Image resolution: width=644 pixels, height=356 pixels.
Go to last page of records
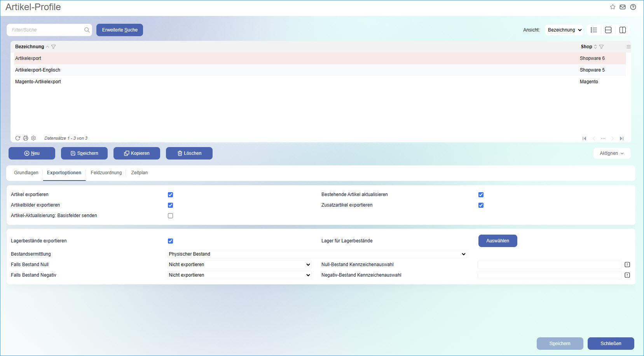(622, 139)
